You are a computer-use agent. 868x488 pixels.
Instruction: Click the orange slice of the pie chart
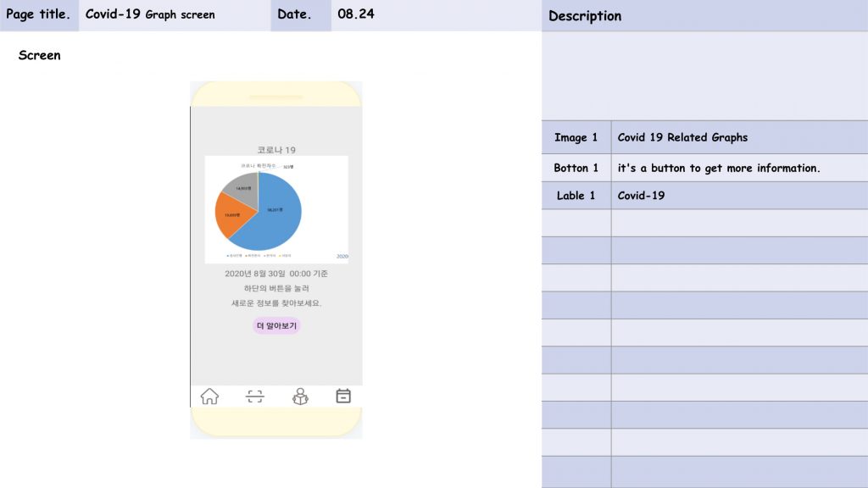tap(231, 215)
